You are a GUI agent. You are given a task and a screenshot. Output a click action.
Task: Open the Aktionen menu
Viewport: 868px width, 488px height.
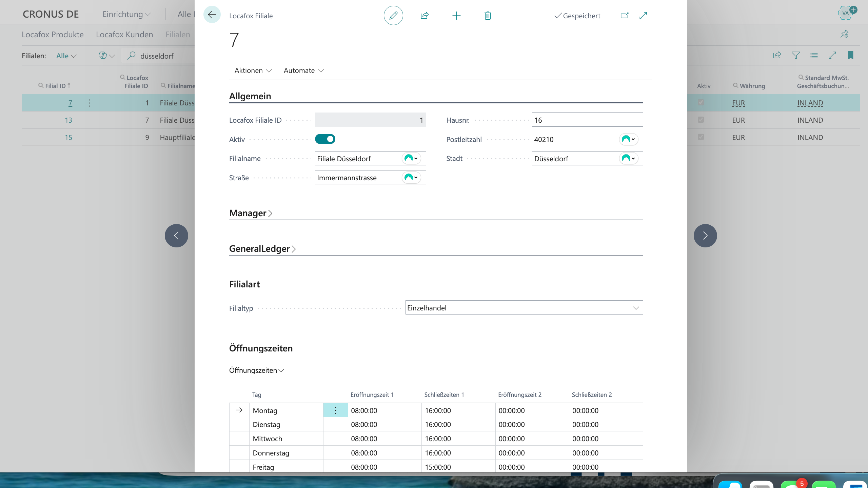pos(253,70)
